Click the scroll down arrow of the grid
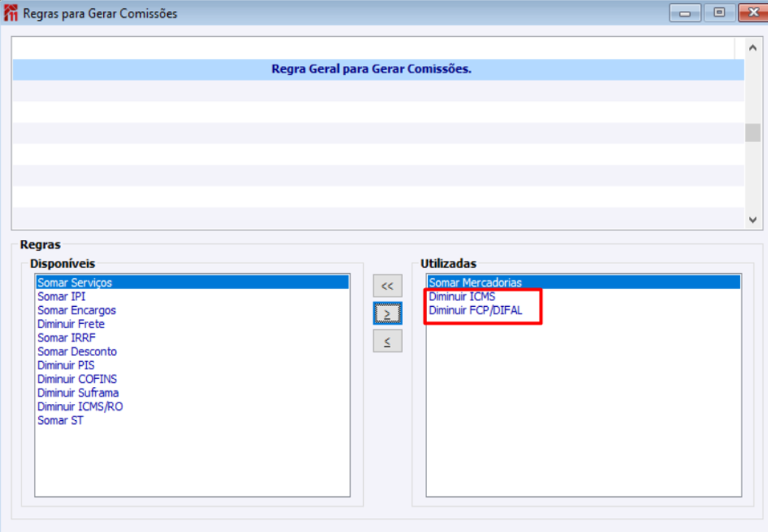Image resolution: width=768 pixels, height=532 pixels. point(753,220)
